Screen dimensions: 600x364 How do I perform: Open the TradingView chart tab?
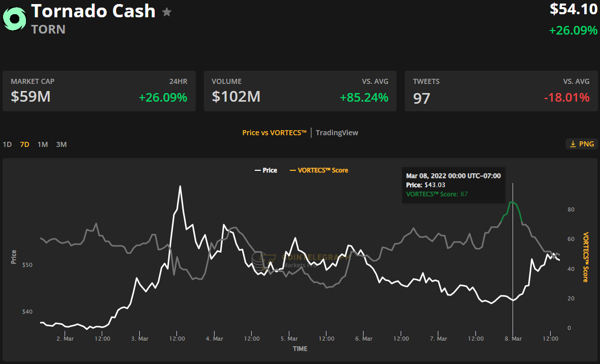click(337, 133)
